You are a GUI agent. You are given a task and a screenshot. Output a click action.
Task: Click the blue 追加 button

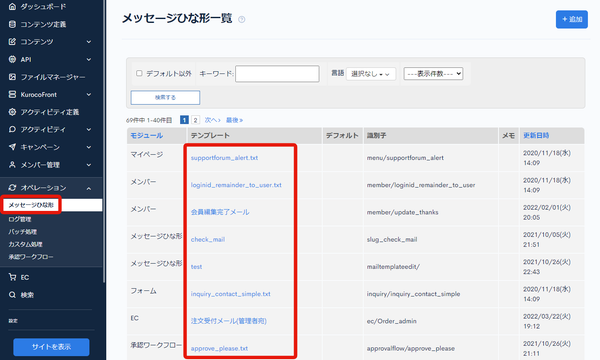tap(572, 19)
